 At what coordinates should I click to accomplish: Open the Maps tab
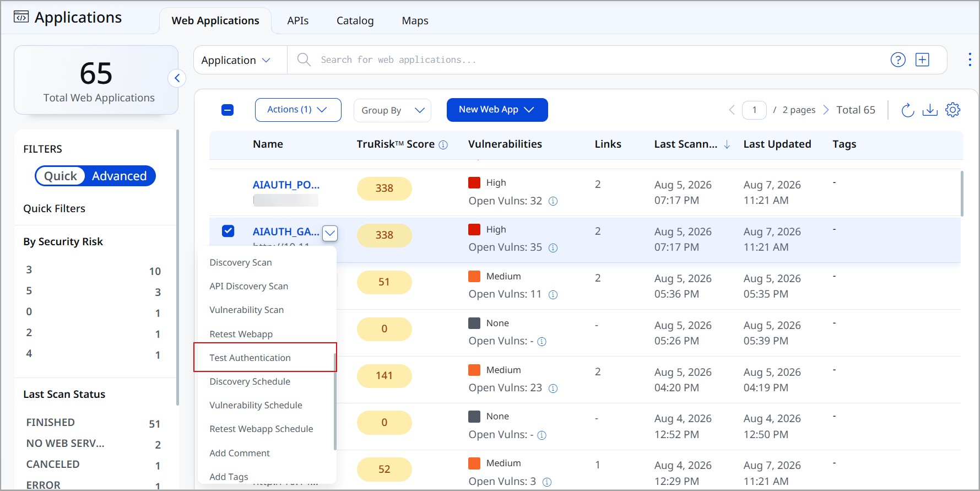click(415, 21)
